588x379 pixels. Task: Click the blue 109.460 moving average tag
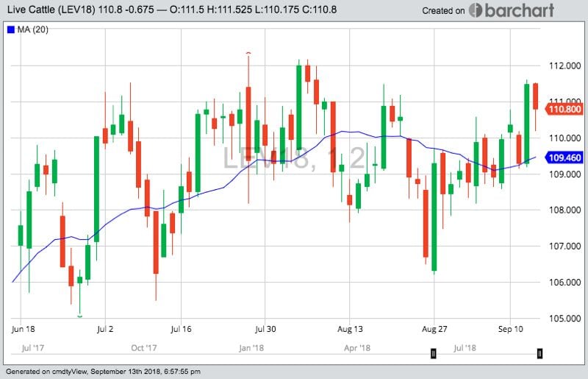[564, 157]
